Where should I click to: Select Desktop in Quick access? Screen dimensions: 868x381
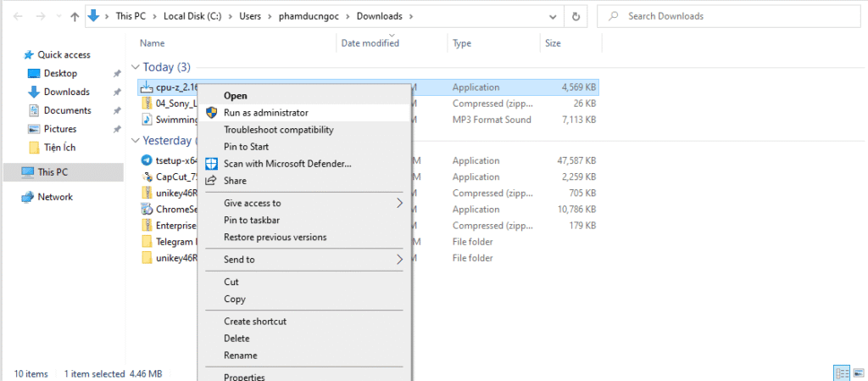click(x=59, y=74)
